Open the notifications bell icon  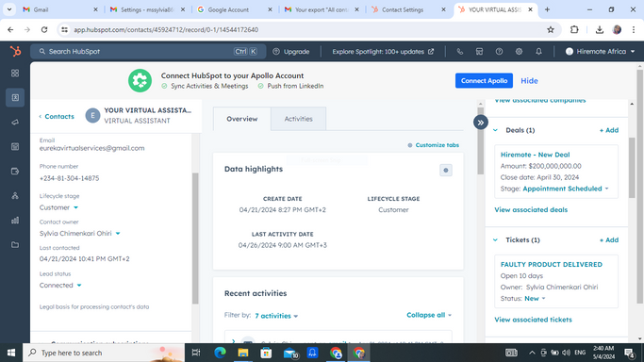click(x=538, y=51)
